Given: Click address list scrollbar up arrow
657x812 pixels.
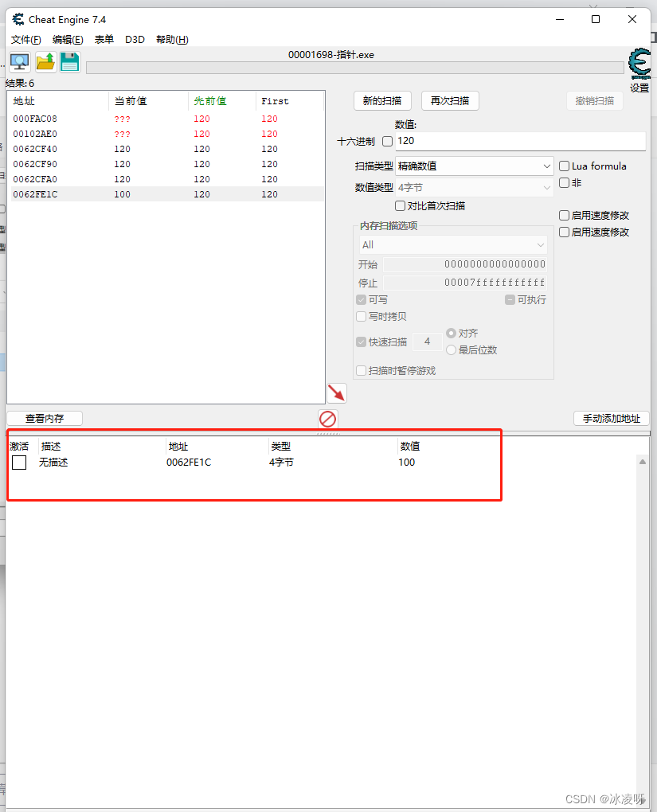Looking at the screenshot, I should [643, 462].
